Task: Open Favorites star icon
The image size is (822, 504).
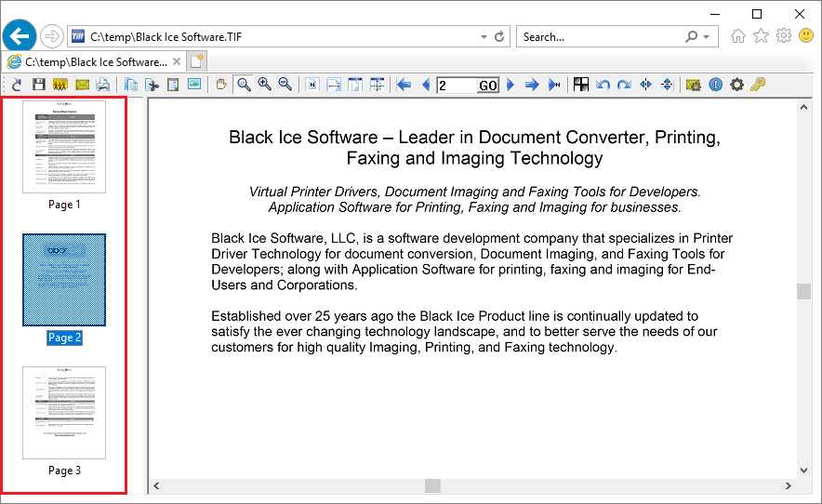Action: pyautogui.click(x=761, y=35)
